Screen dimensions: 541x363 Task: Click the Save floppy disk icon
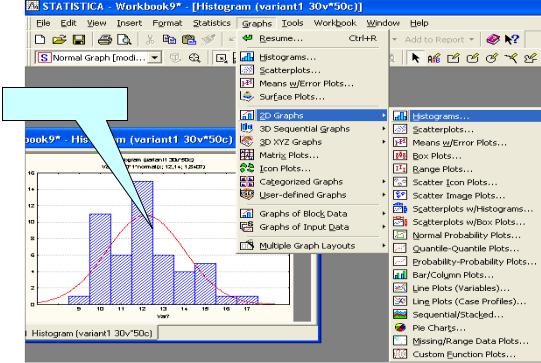[x=79, y=40]
